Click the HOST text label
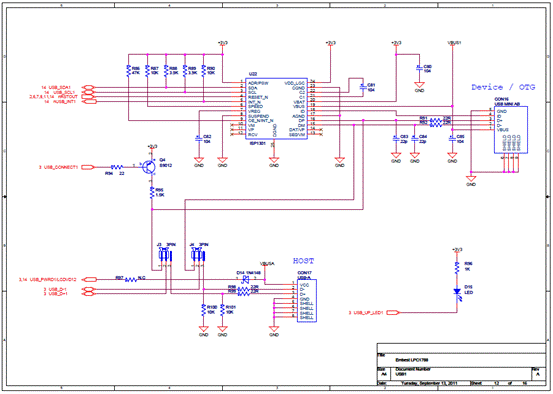553x394 pixels. pos(303,261)
